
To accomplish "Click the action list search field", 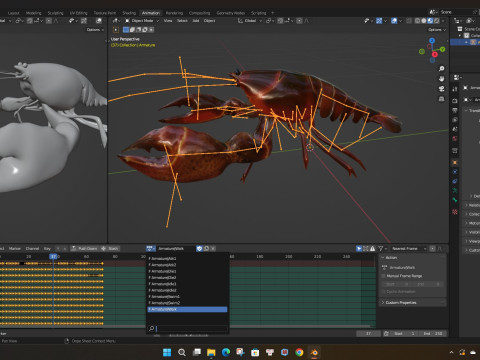I will coord(188,329).
